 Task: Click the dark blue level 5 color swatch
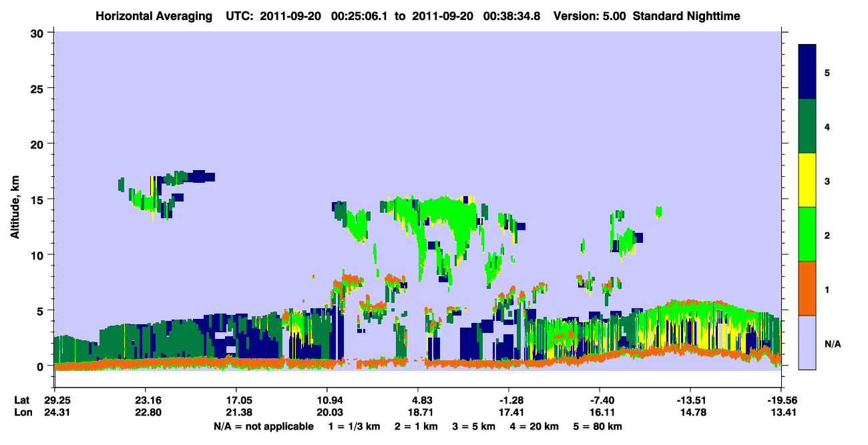(x=807, y=72)
